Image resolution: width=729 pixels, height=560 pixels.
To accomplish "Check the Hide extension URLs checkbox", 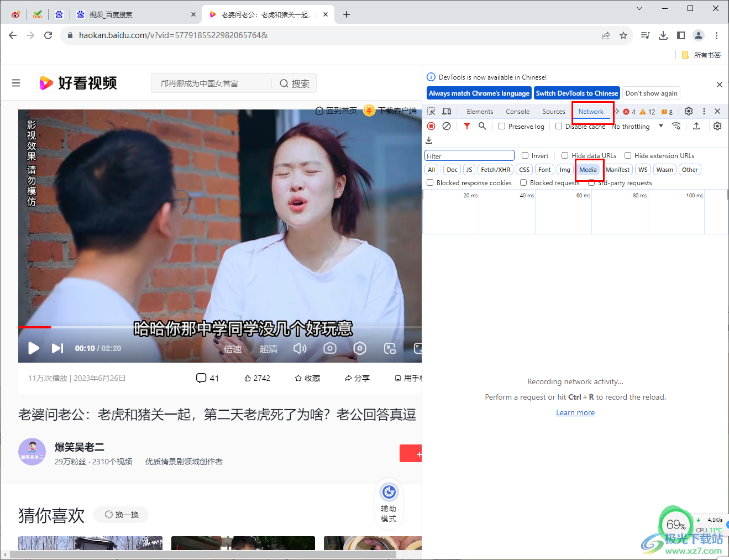I will [628, 155].
